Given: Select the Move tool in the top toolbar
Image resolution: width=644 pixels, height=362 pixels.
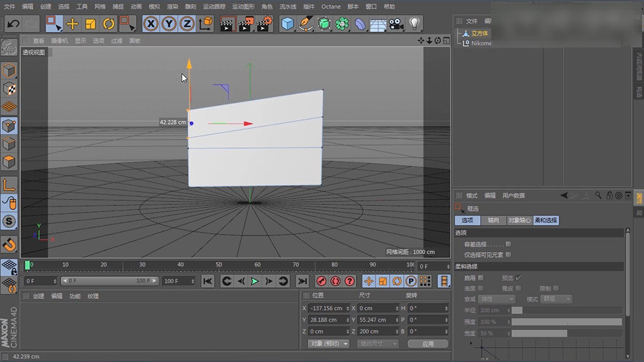Looking at the screenshot, I should point(72,24).
